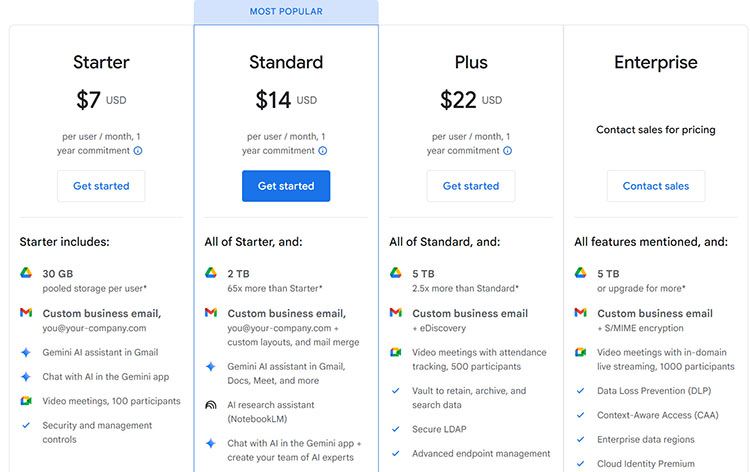Click Get started under the Plus plan
Viewport: 750px width, 472px height.
[471, 186]
